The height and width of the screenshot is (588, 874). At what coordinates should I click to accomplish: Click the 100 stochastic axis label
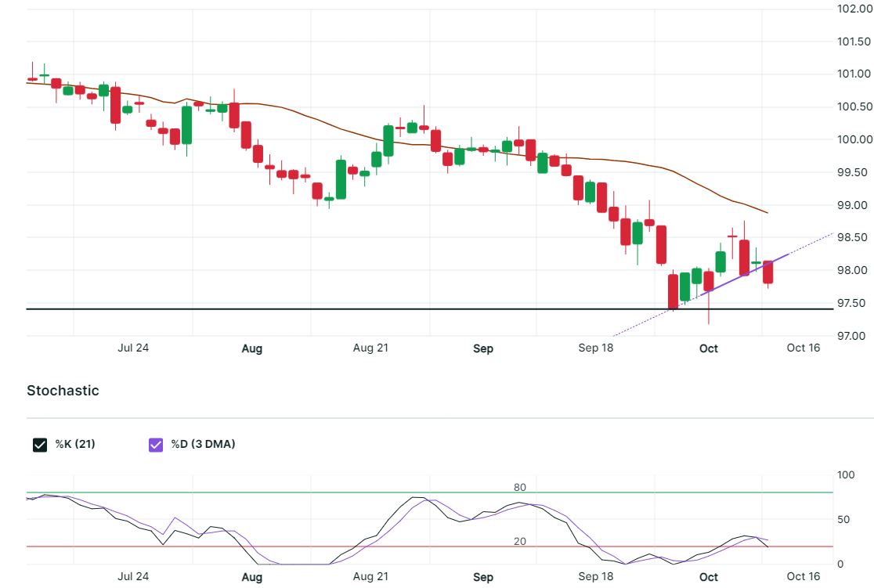pos(846,474)
